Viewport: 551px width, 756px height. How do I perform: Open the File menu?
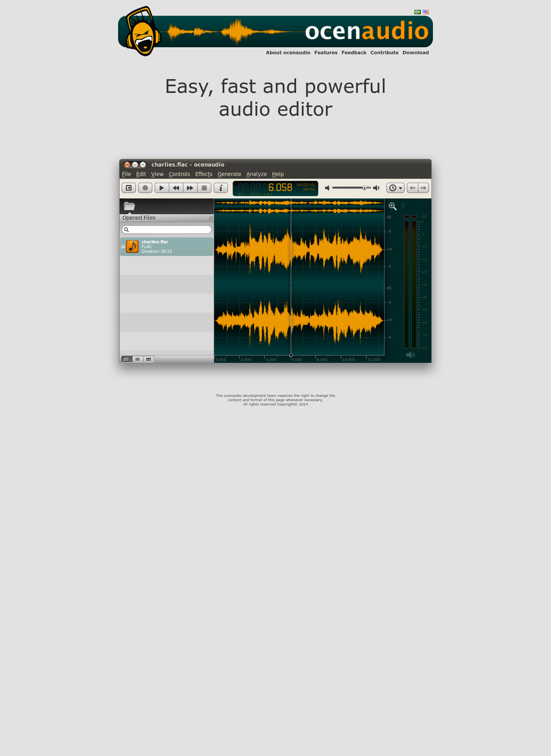[126, 174]
